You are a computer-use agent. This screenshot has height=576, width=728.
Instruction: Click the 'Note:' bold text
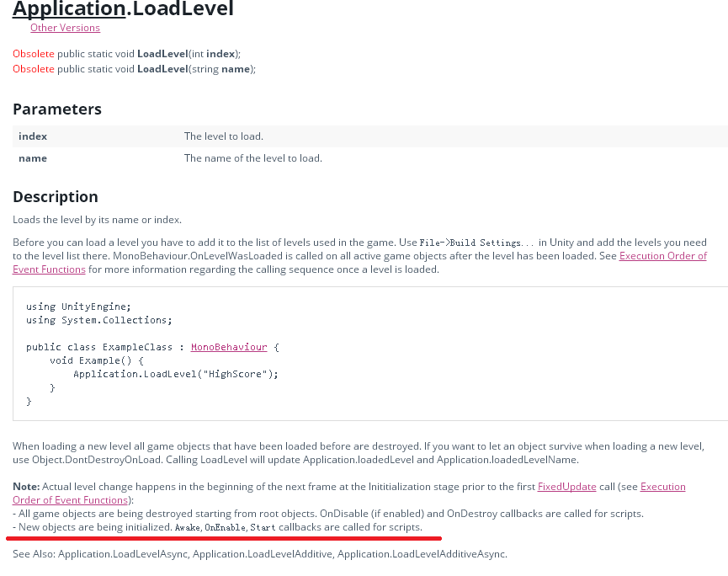click(x=26, y=487)
